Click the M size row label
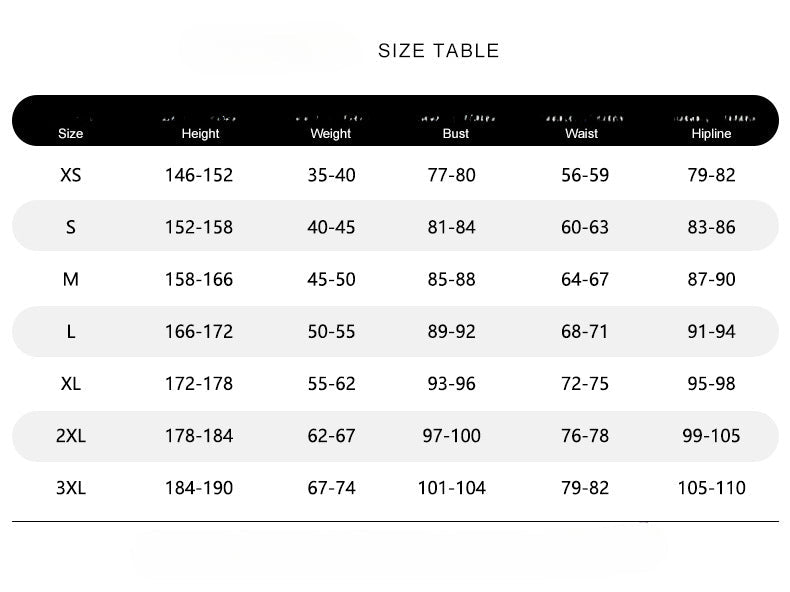The image size is (790, 592). 71,279
